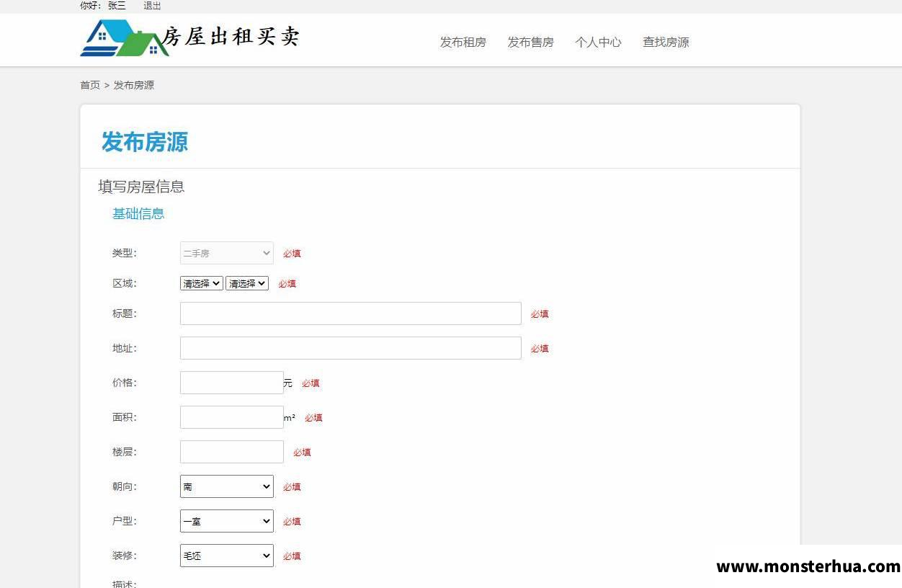
Task: Open 查找房源 in the navigation
Action: (666, 43)
